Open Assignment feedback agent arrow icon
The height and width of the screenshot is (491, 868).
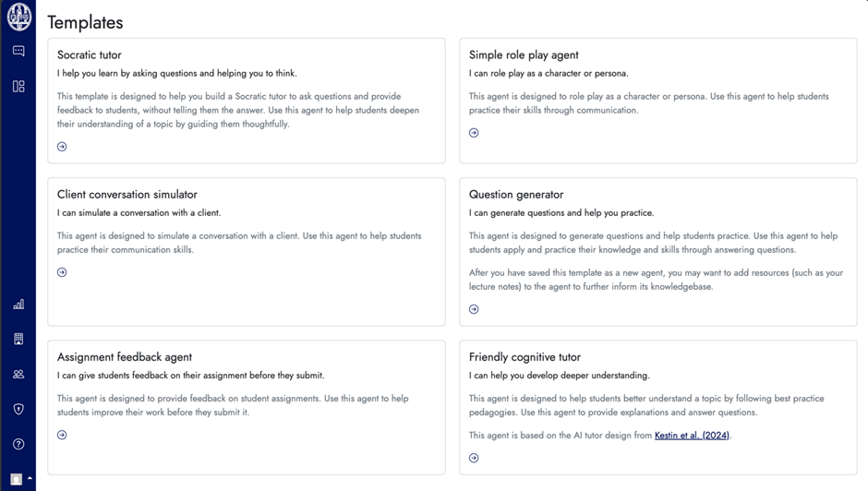pyautogui.click(x=62, y=435)
